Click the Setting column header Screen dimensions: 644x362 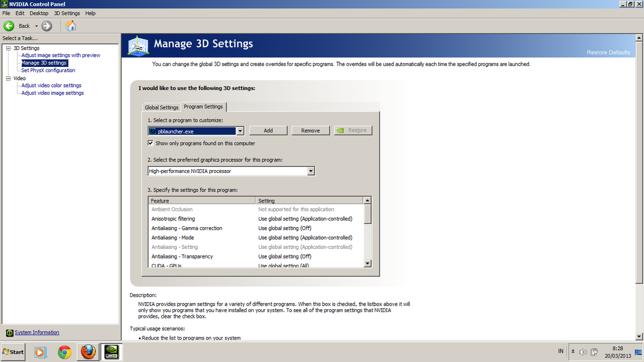309,201
